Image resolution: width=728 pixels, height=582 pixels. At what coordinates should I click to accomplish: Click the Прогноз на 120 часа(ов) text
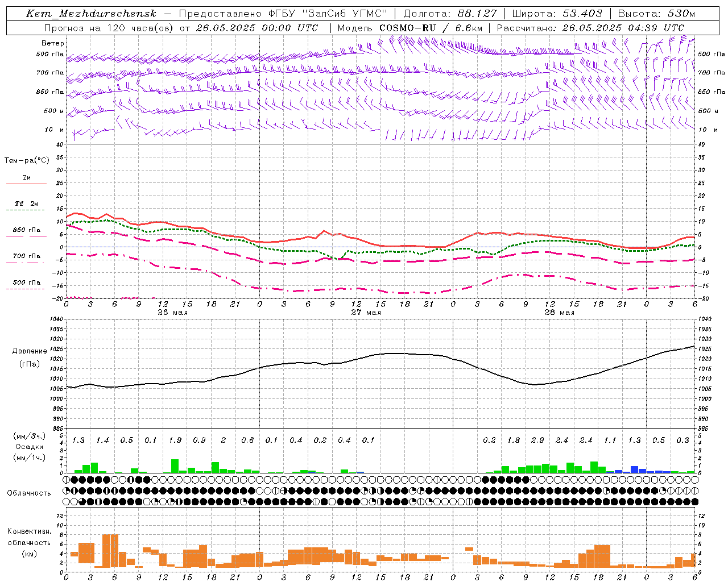pos(110,28)
